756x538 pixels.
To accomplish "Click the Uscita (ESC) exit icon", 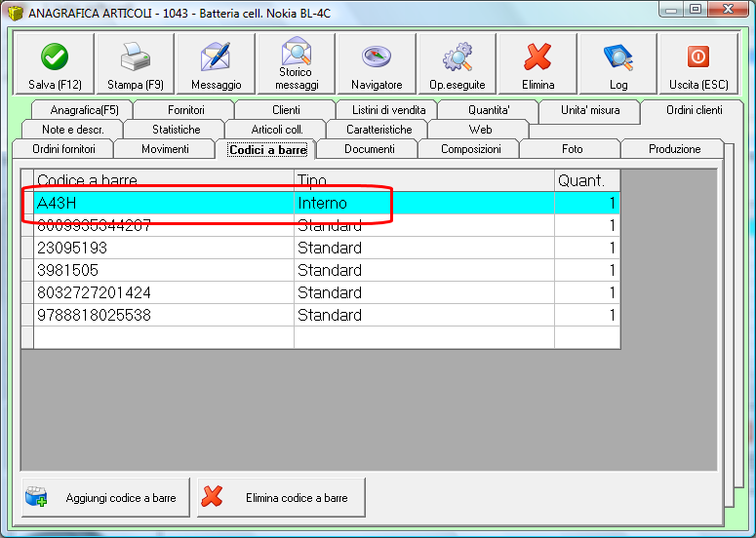I will pyautogui.click(x=698, y=57).
